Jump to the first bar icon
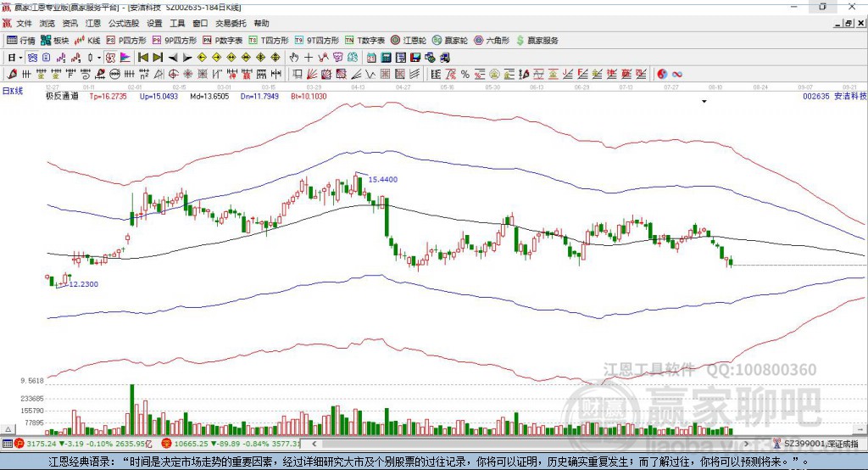Screen dimensions: 868x470 [142, 58]
